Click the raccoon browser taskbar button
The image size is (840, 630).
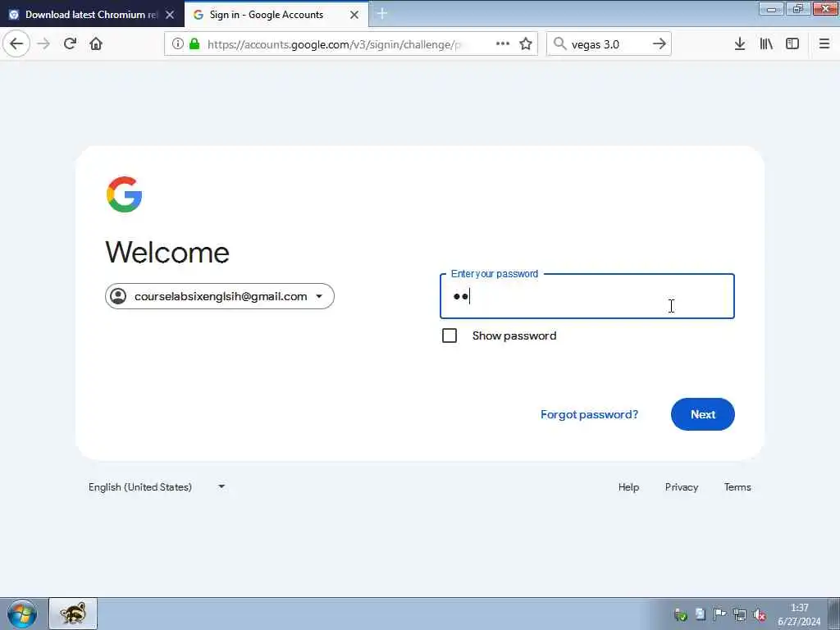point(73,614)
